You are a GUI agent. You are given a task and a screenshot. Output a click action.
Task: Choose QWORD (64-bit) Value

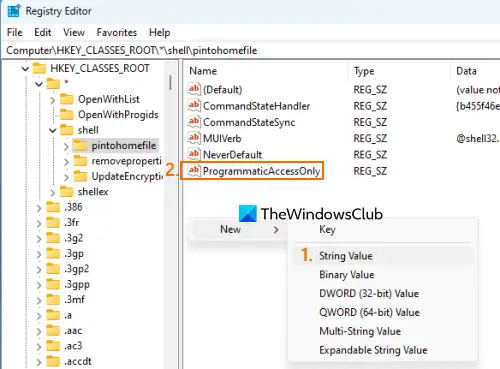tap(383, 312)
